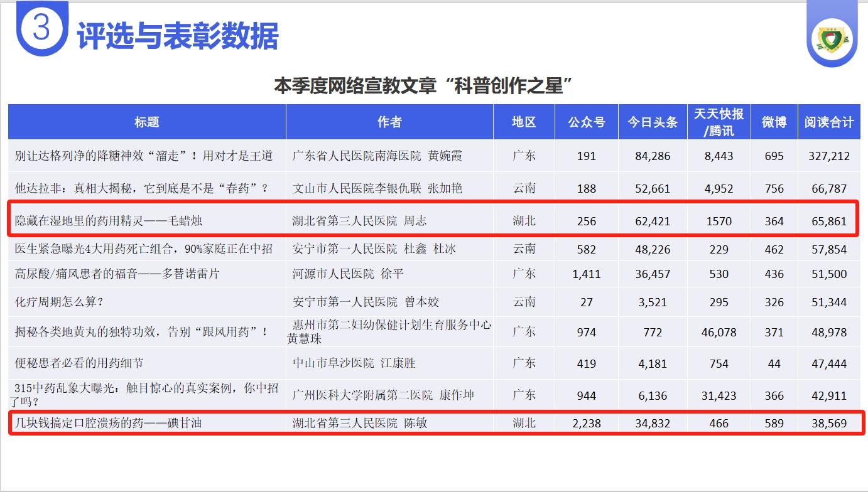868x492 pixels.
Task: Click reading total 327,212
Action: 829,156
